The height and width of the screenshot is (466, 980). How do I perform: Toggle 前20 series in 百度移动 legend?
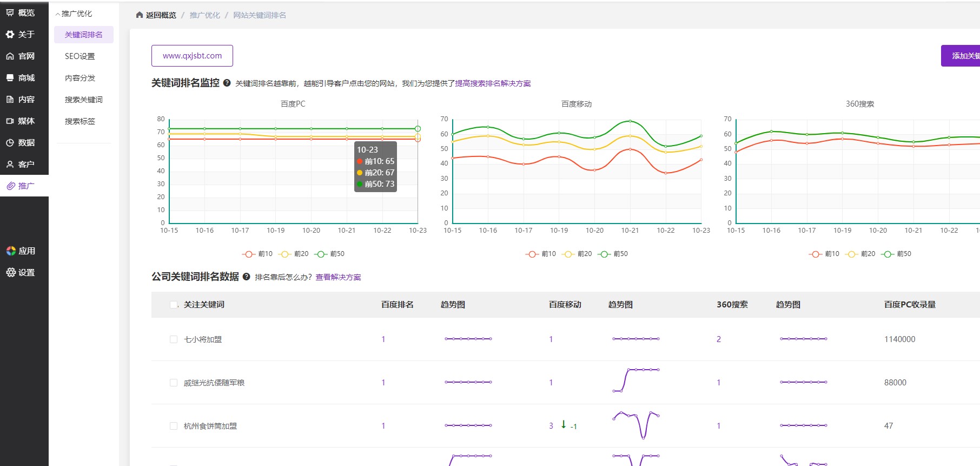[577, 254]
